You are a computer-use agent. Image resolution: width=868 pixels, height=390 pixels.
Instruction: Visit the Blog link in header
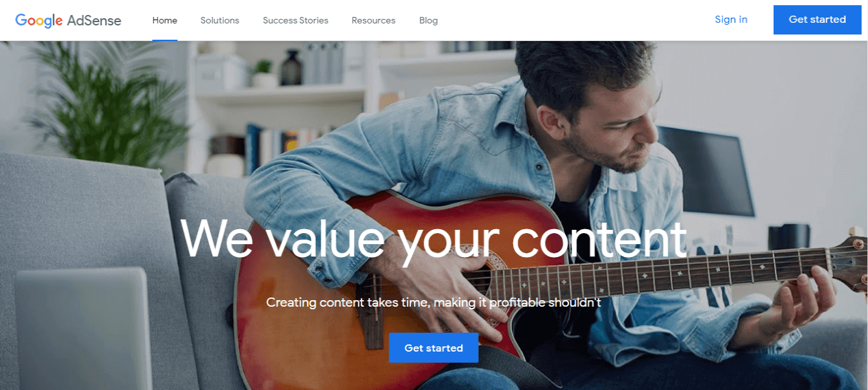coord(428,20)
